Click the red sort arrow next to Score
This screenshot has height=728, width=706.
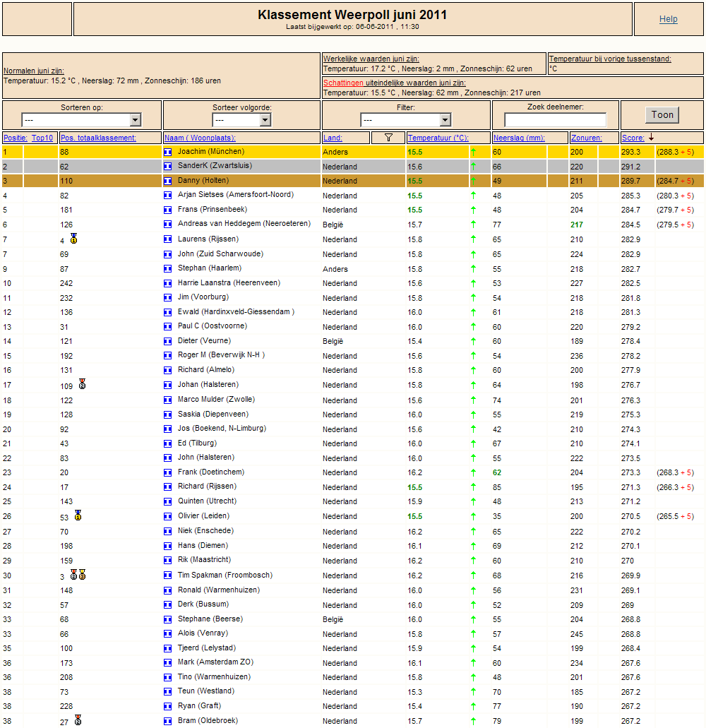[651, 138]
